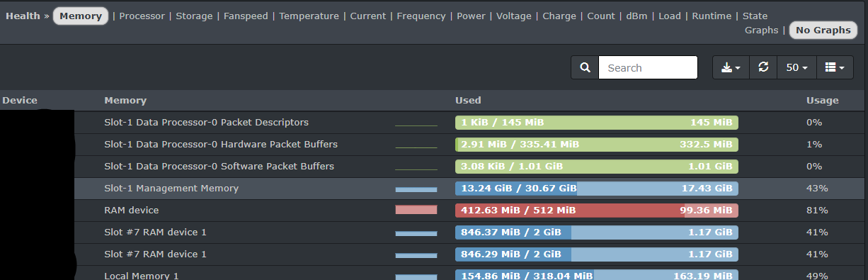
Task: Open the Frequency view
Action: [x=421, y=16]
